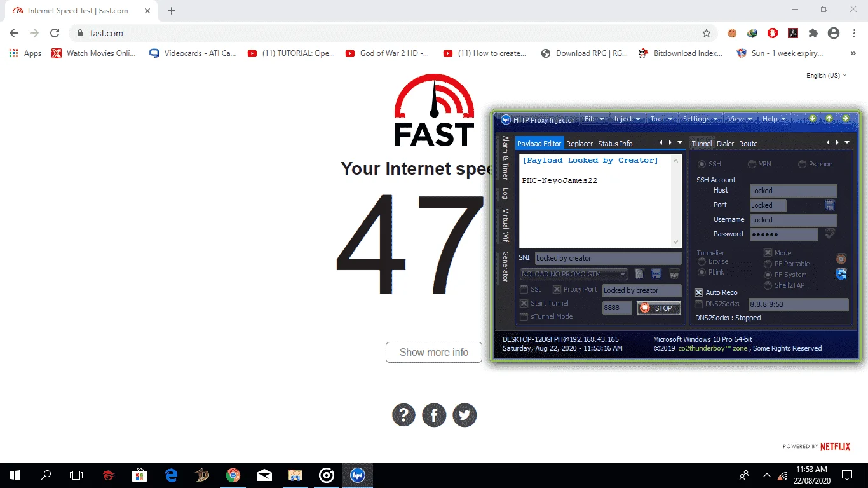Toggle the Mode checkbox
This screenshot has height=488, width=868.
point(768,253)
